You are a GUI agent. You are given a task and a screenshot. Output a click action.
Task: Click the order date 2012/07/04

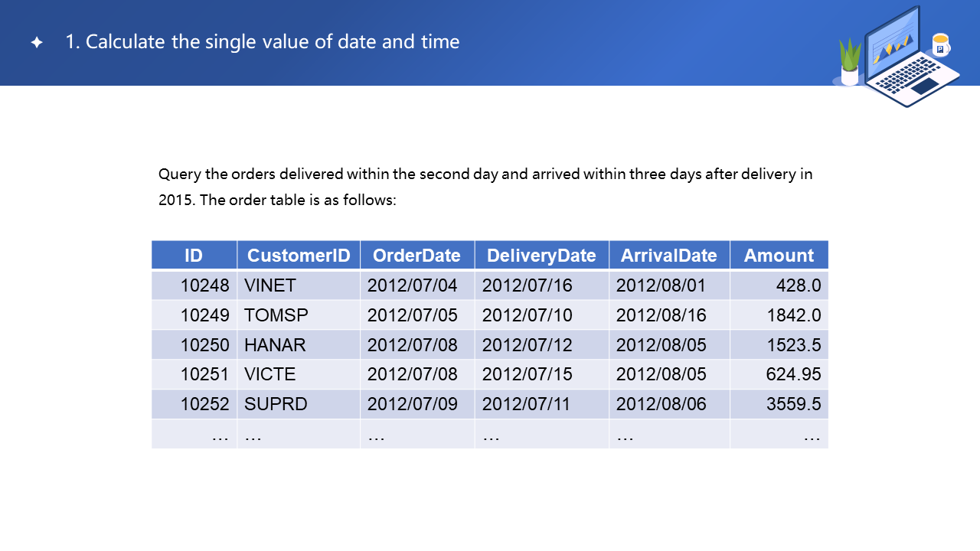pyautogui.click(x=412, y=286)
